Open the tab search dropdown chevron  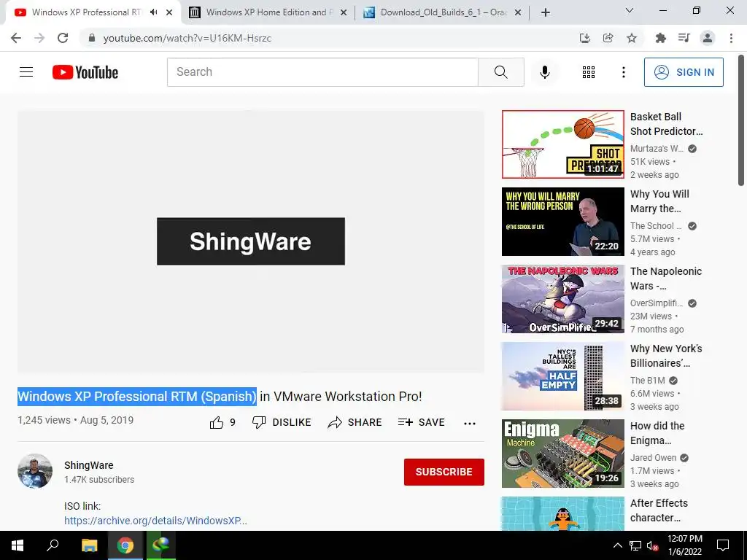[x=630, y=10]
